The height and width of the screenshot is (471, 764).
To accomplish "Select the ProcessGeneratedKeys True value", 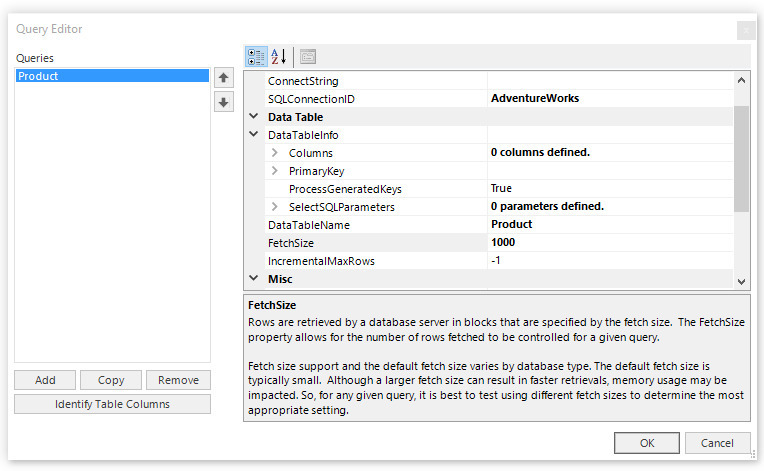I will [611, 188].
